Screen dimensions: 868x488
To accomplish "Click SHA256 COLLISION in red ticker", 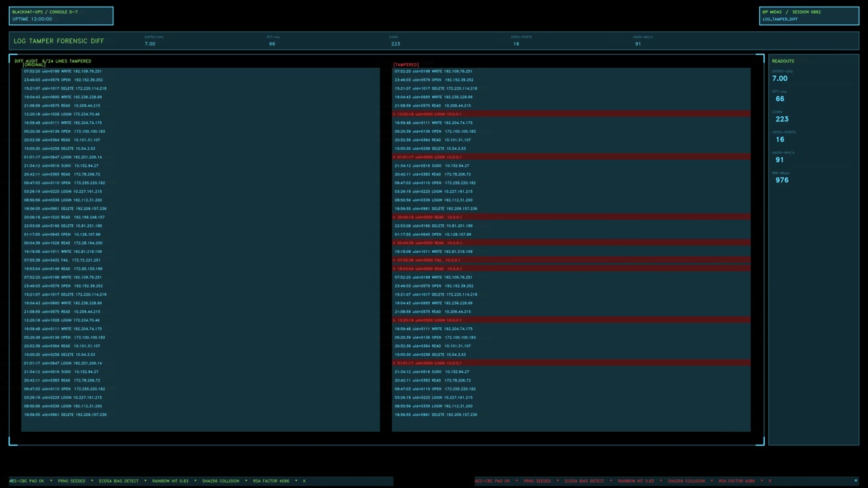I will [686, 481].
